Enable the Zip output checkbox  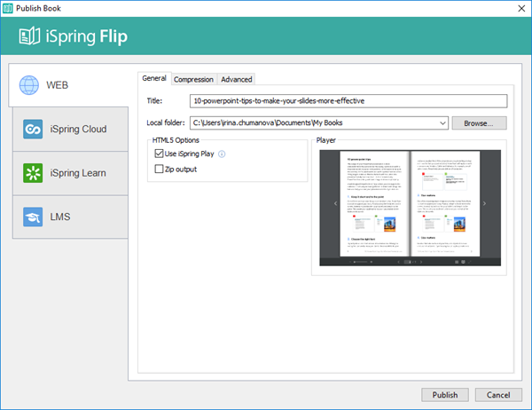159,169
